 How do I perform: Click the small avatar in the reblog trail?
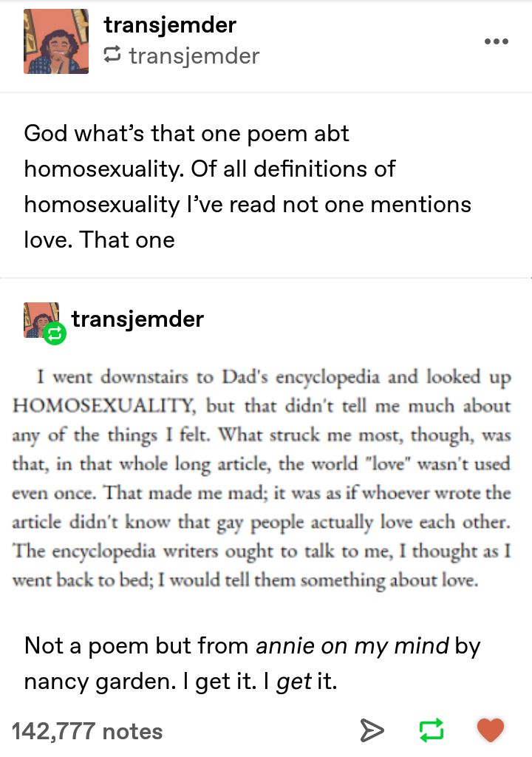pos(41,320)
